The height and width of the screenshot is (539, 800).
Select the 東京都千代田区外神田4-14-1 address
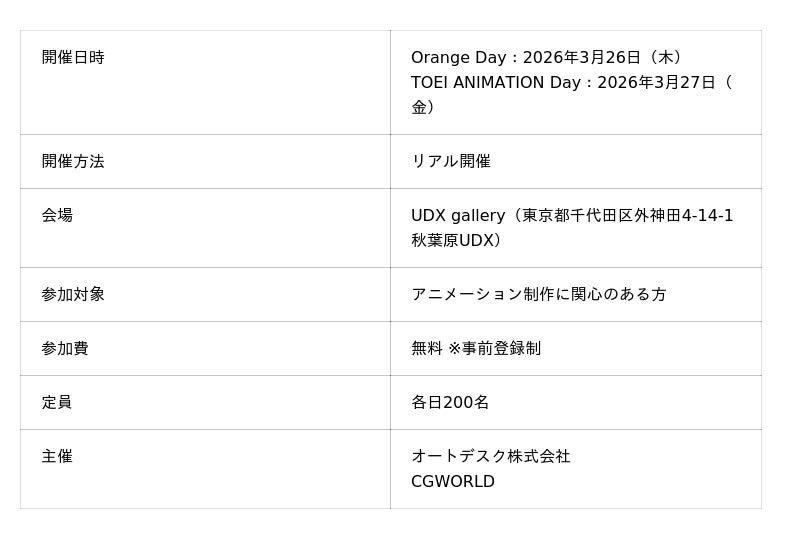coord(628,216)
